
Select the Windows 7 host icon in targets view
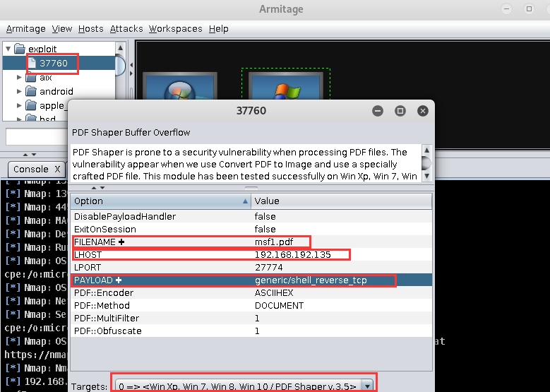(x=180, y=87)
